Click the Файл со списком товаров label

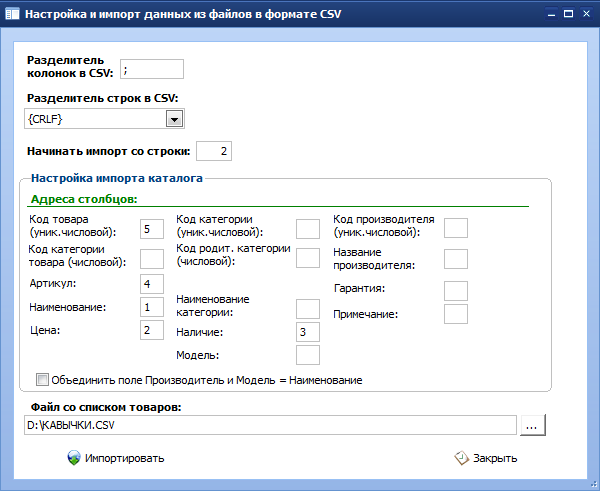[106, 407]
